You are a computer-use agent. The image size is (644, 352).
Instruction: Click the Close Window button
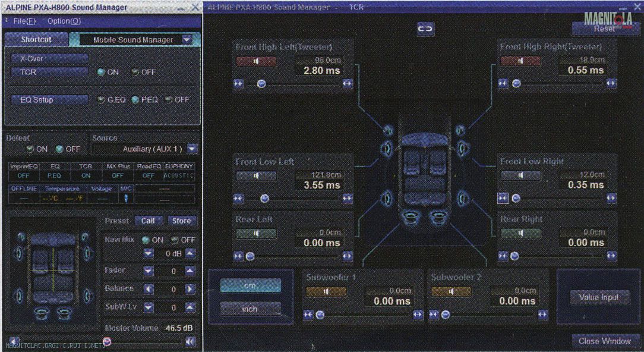(x=605, y=341)
